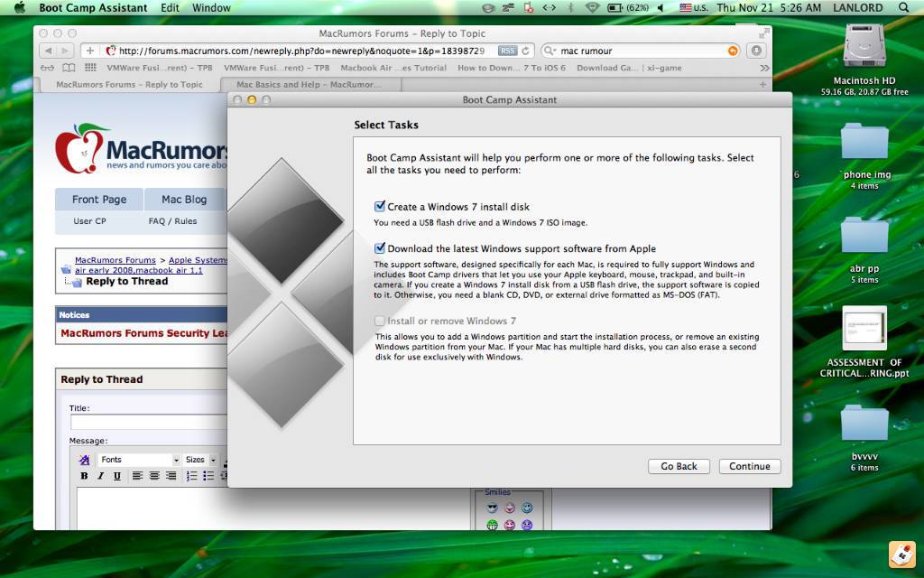924x578 pixels.
Task: Toggle Underline formatting in message editor
Action: coord(117,476)
